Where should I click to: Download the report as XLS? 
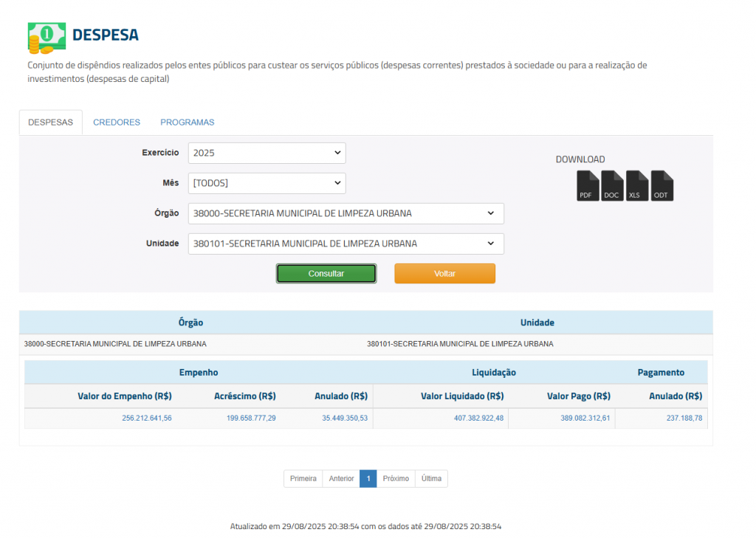637,186
